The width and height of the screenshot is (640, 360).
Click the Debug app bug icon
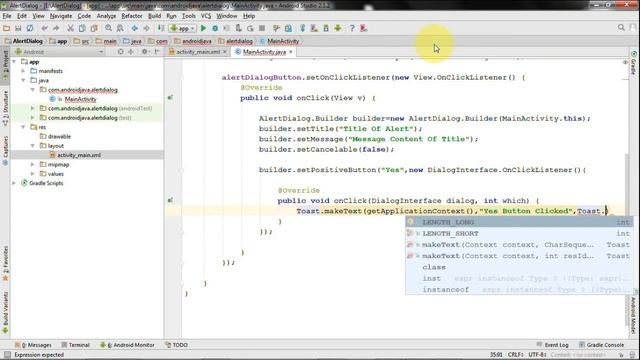[215, 28]
